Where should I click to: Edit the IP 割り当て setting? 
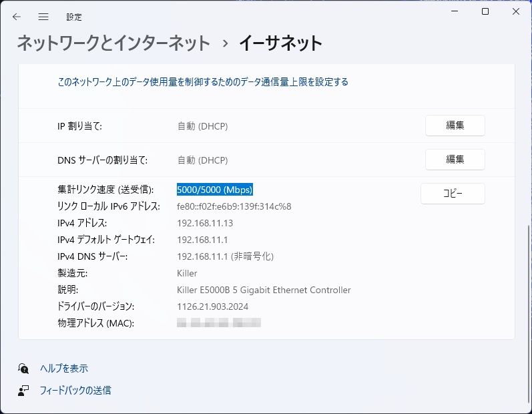[x=455, y=126]
